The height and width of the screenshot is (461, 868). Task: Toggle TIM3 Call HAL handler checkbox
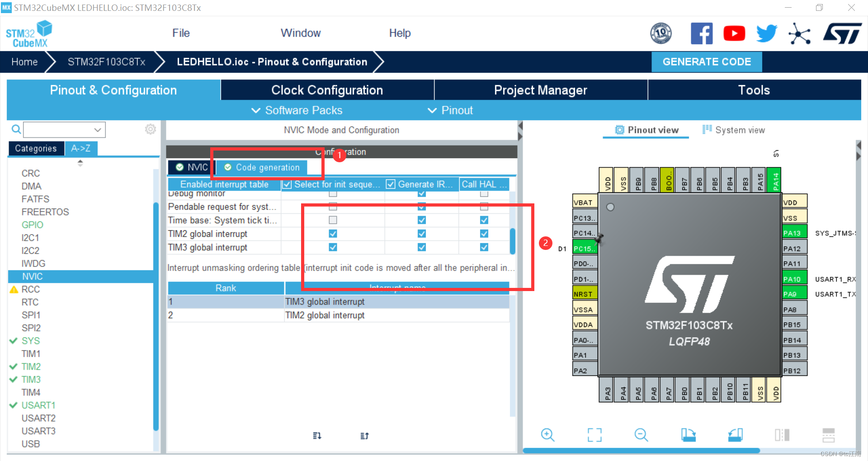(x=484, y=247)
